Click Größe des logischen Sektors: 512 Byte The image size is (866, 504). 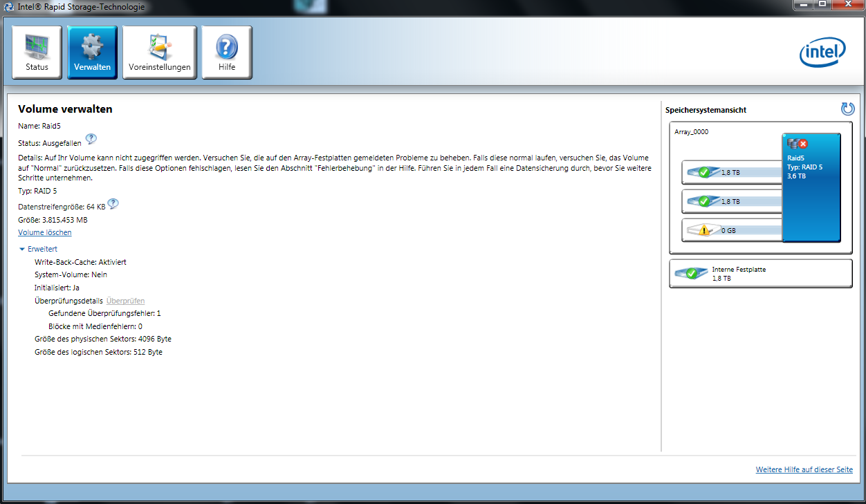point(98,352)
